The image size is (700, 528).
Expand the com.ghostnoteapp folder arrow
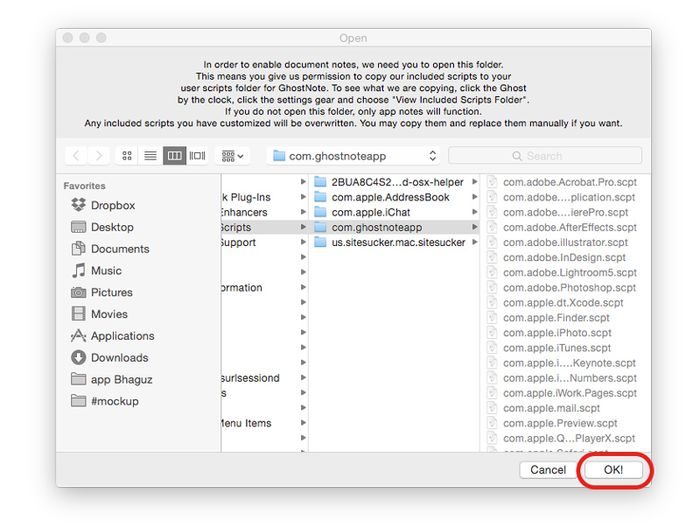coord(474,227)
